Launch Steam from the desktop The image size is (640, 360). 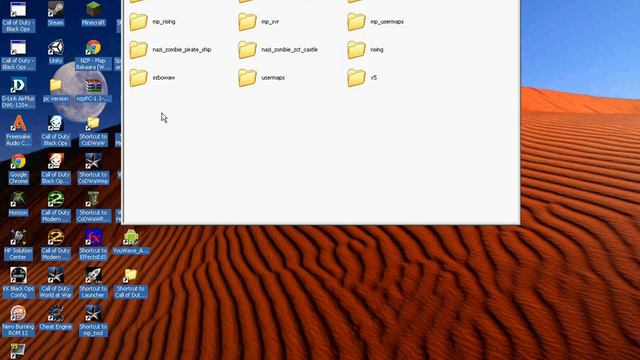tap(56, 14)
